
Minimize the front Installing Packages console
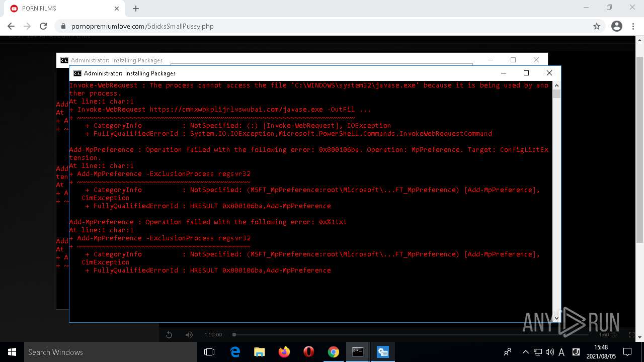[503, 73]
